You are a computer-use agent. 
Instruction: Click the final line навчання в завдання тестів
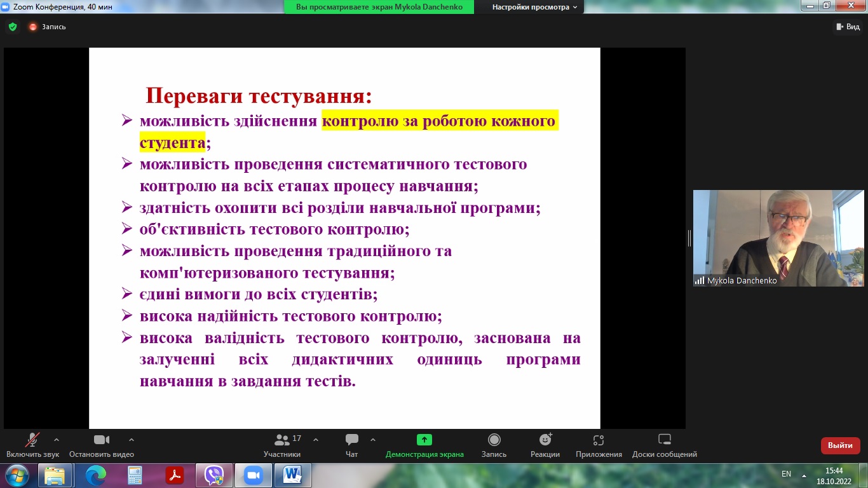tap(248, 381)
